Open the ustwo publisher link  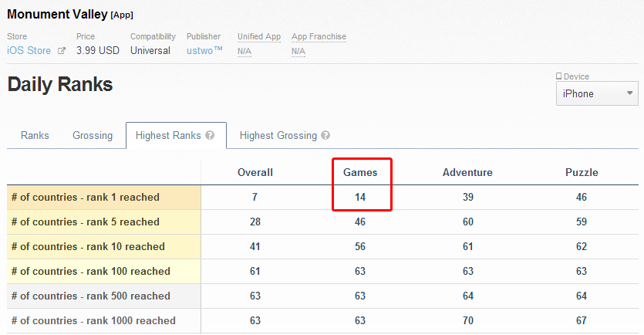(x=204, y=50)
